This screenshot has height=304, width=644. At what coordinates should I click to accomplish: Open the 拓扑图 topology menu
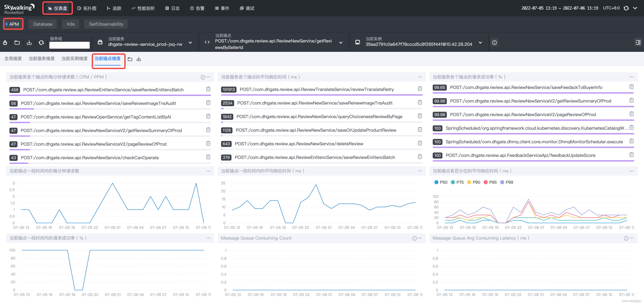click(87, 8)
